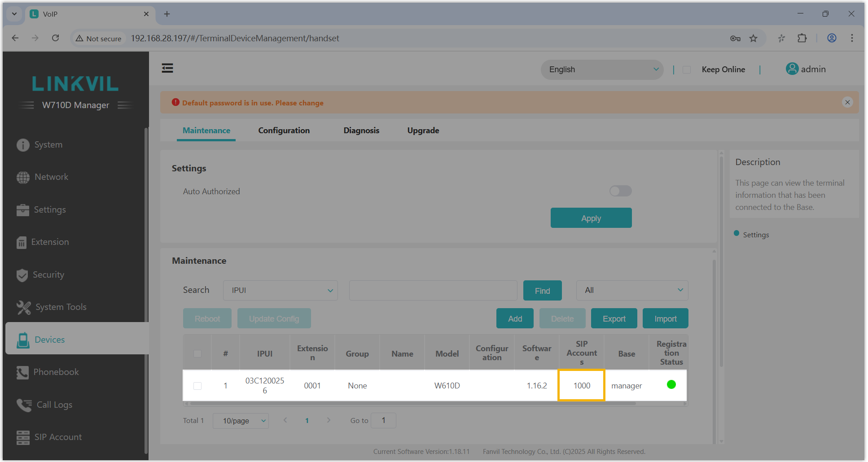Viewport: 868px width, 462px height.
Task: Check the Keep Online checkbox
Action: coord(686,70)
